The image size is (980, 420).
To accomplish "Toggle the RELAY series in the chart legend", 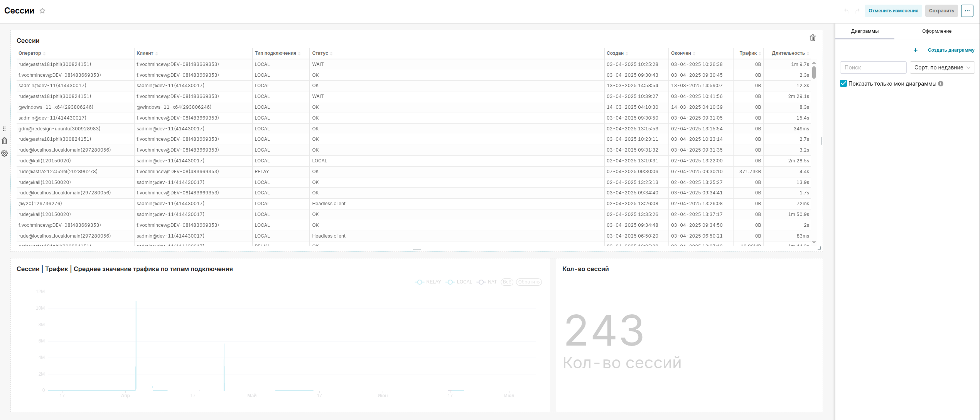I will (x=428, y=282).
